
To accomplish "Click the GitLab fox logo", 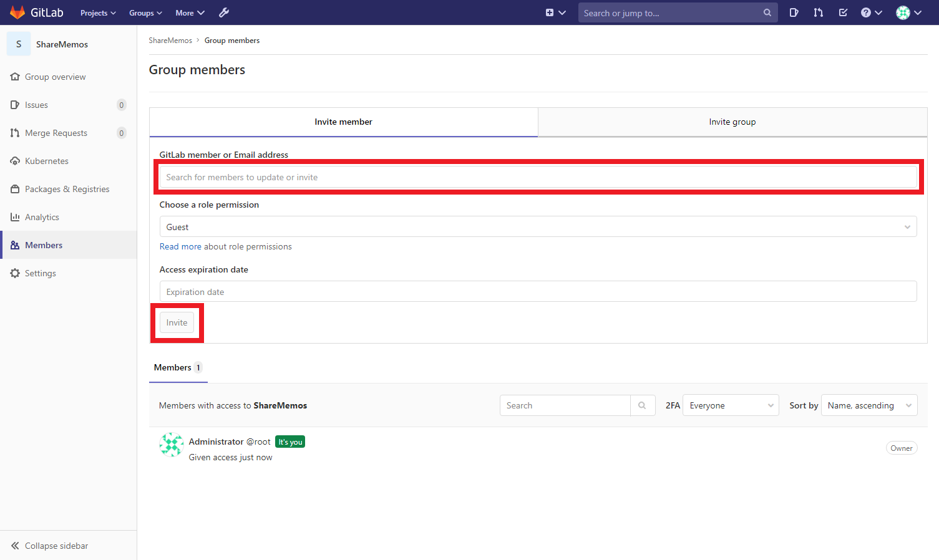I will click(x=17, y=12).
